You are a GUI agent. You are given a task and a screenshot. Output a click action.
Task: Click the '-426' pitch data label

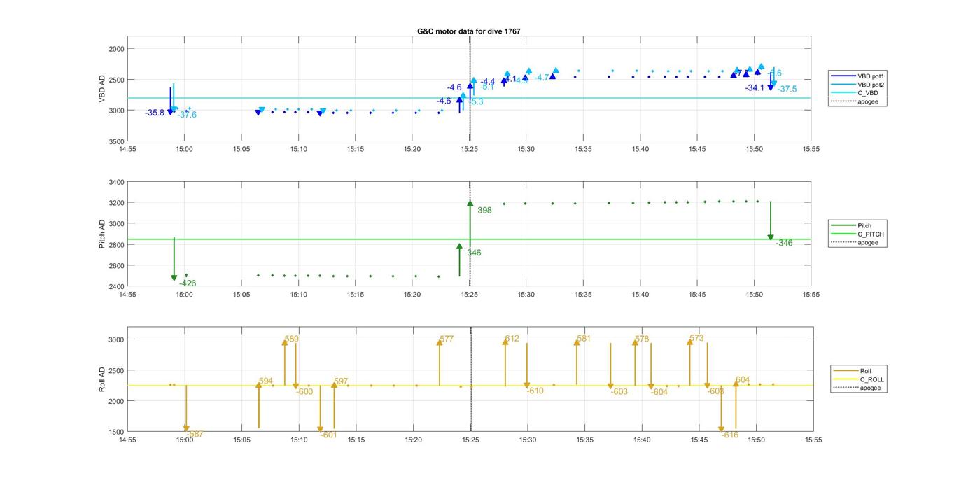click(187, 283)
